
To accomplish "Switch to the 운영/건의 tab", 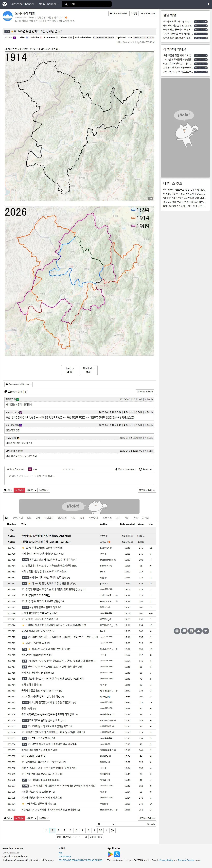I will pos(18,518).
